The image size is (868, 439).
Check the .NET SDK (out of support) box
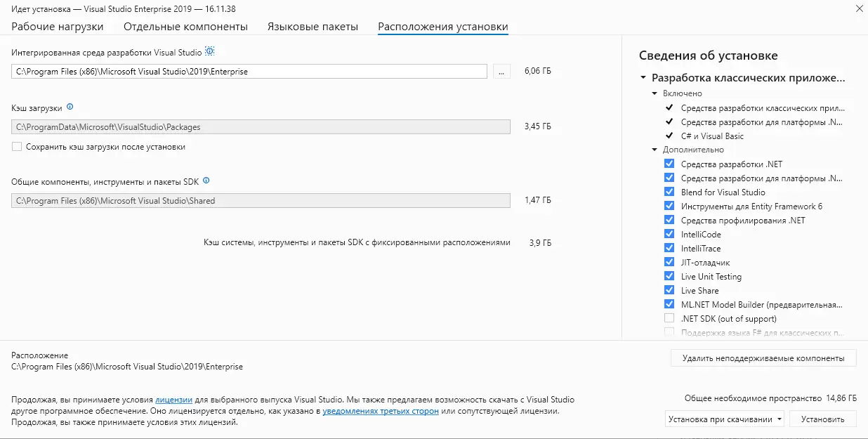669,318
